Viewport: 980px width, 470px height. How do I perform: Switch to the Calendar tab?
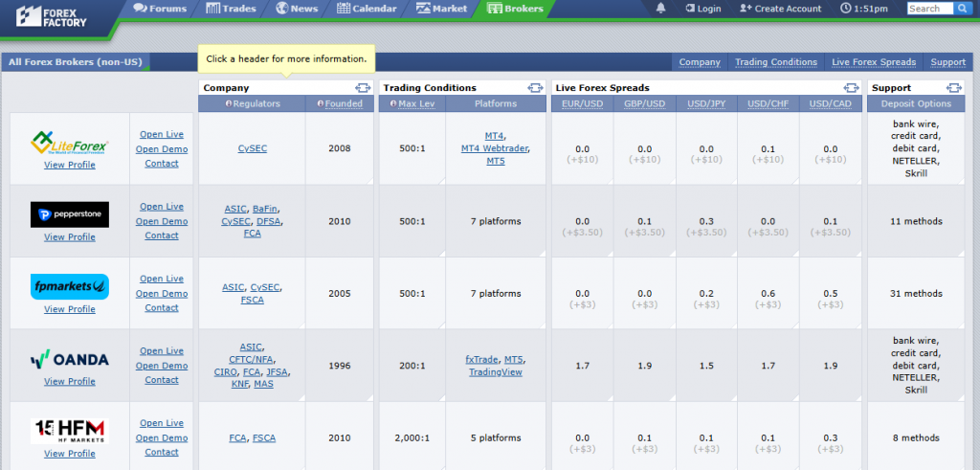coord(367,9)
